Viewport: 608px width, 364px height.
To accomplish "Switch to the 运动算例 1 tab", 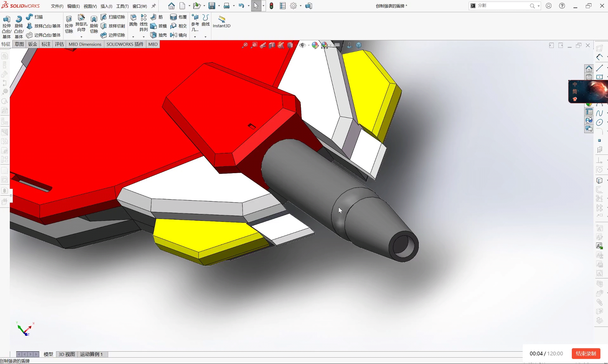I will [91, 354].
